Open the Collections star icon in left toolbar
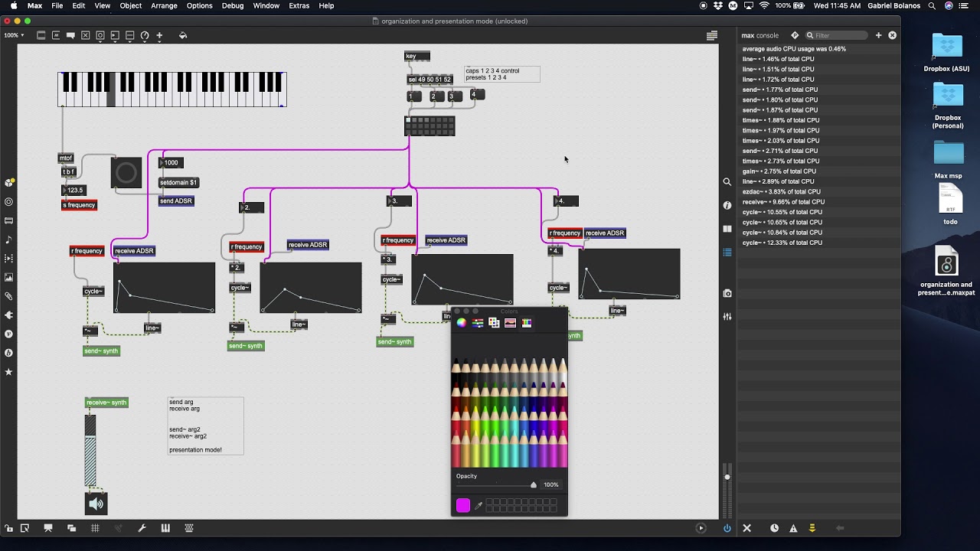This screenshot has width=980, height=551. click(x=8, y=372)
